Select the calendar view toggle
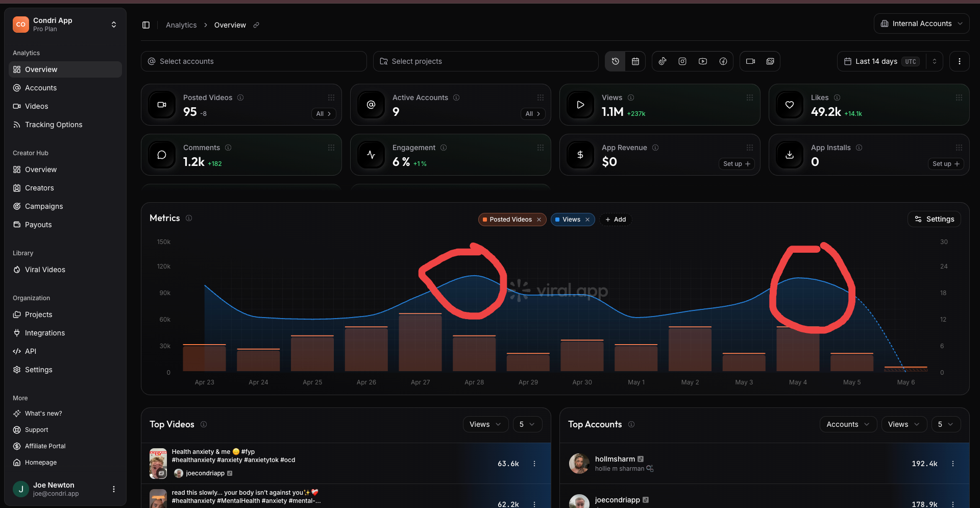980x508 pixels. 635,61
